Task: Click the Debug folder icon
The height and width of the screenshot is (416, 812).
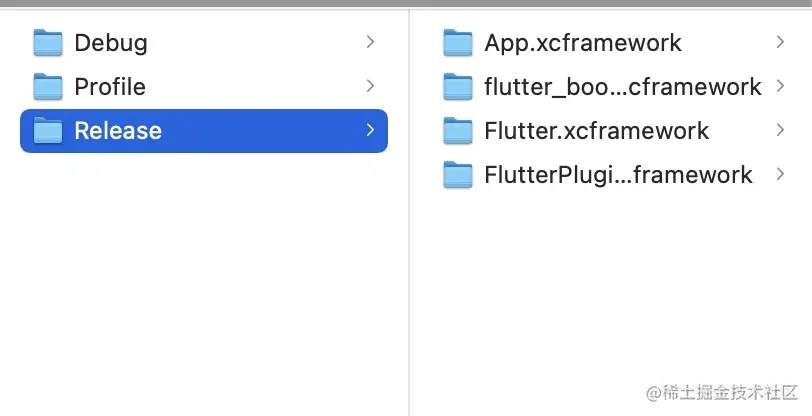Action: click(x=48, y=43)
